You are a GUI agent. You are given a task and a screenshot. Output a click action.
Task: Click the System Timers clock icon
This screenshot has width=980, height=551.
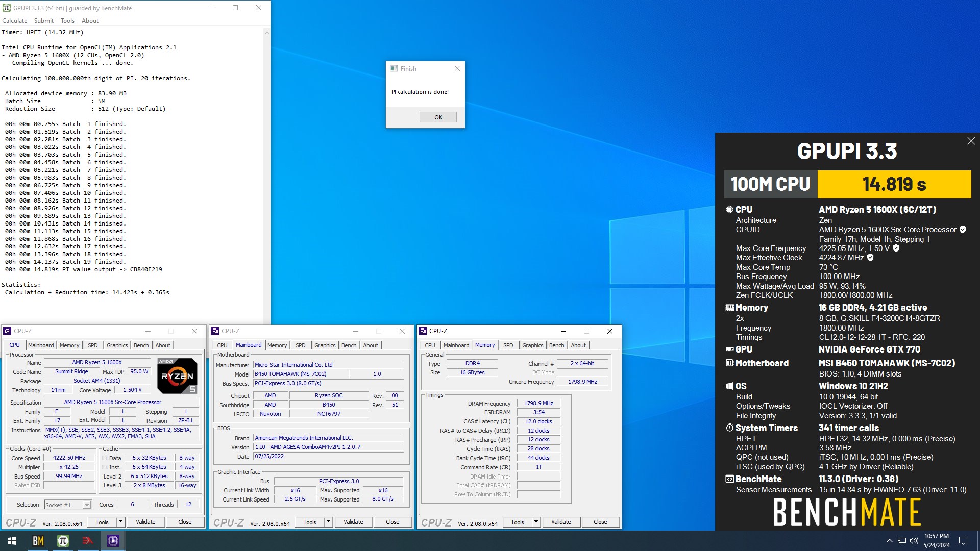point(730,428)
